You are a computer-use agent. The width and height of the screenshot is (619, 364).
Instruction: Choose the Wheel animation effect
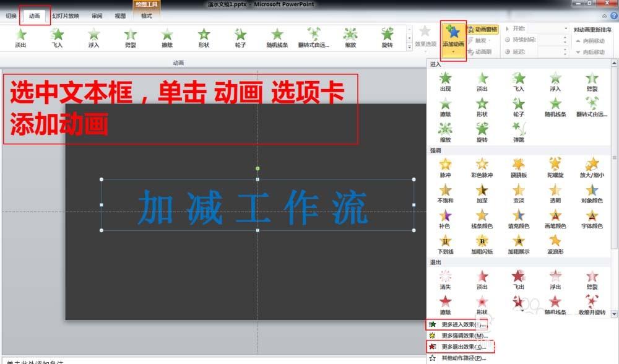[x=240, y=37]
